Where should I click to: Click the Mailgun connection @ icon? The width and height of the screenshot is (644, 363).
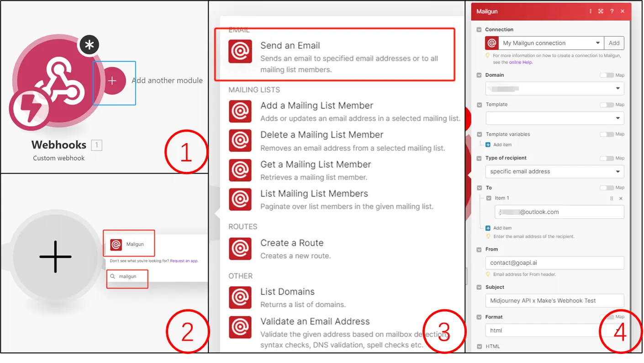pos(491,43)
